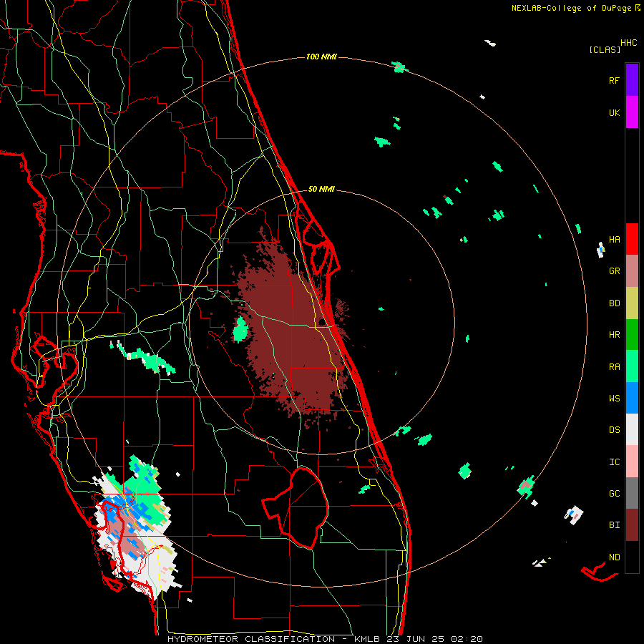Click the DS legend label
Viewport: 644px width, 644px height.
tap(614, 429)
